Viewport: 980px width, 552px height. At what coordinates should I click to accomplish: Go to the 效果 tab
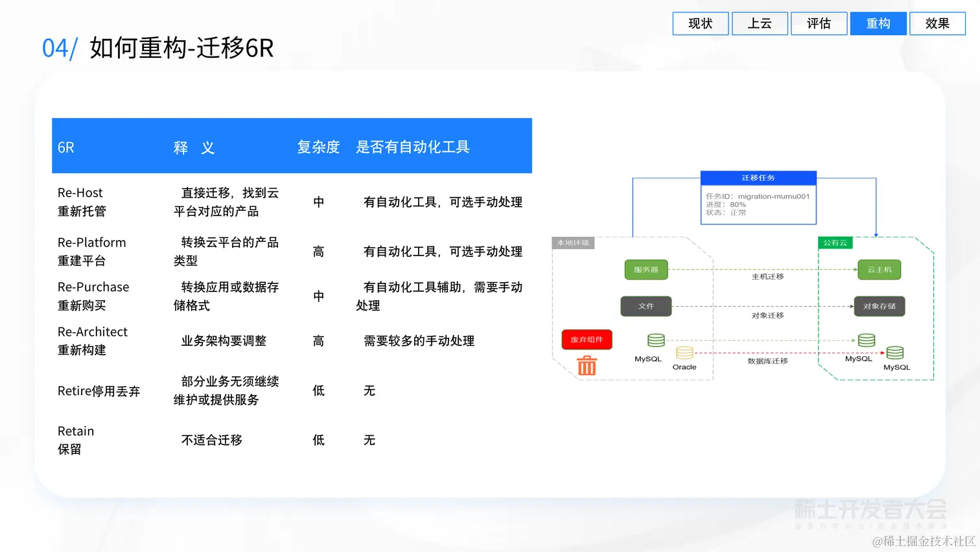[938, 23]
